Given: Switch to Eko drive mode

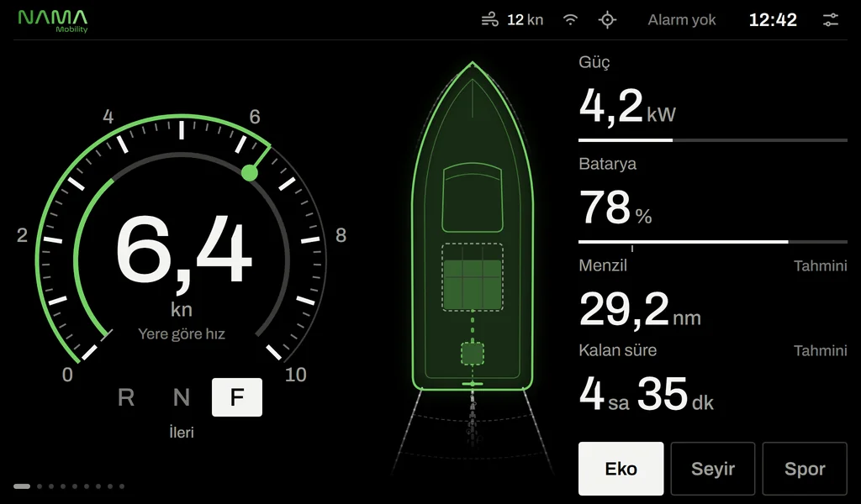Looking at the screenshot, I should [x=621, y=469].
